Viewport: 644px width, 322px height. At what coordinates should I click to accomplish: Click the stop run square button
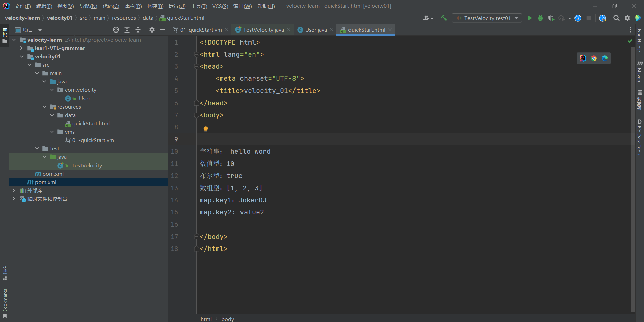[x=589, y=18]
